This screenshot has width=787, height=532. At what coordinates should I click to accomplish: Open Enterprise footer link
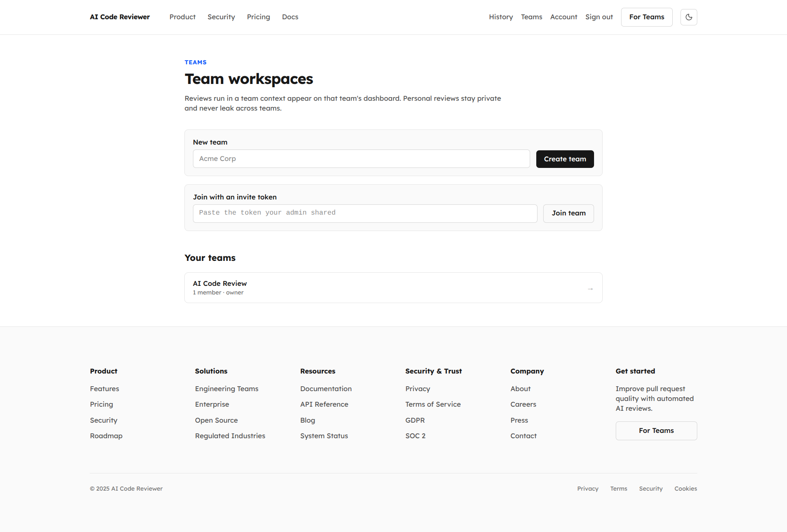pyautogui.click(x=212, y=404)
